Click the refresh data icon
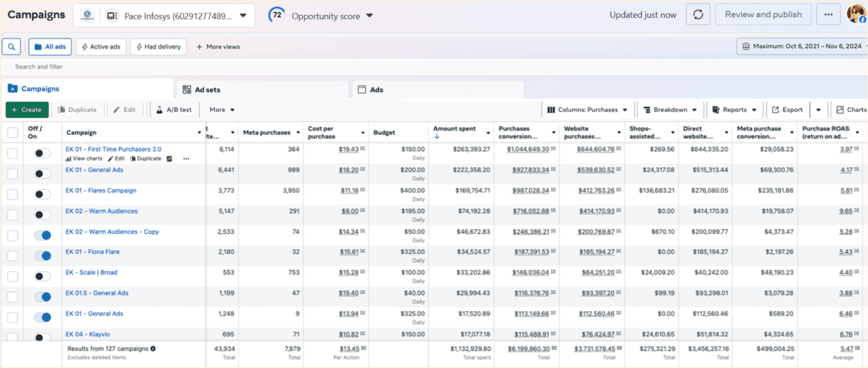Image resolution: width=868 pixels, height=368 pixels. click(698, 14)
